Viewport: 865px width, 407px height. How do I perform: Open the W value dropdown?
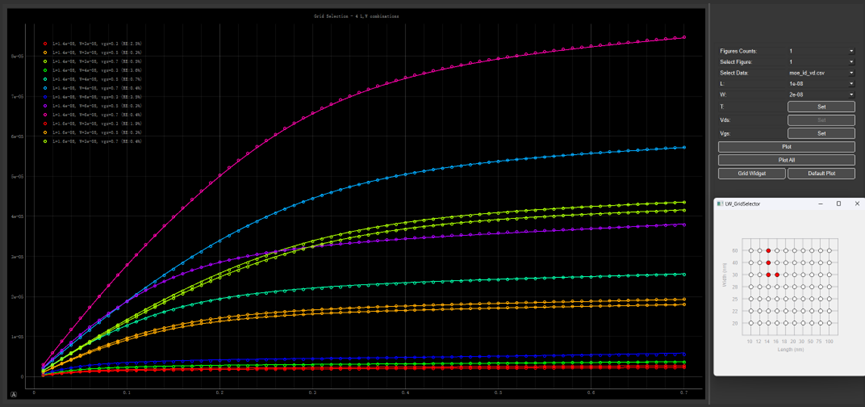tap(820, 95)
